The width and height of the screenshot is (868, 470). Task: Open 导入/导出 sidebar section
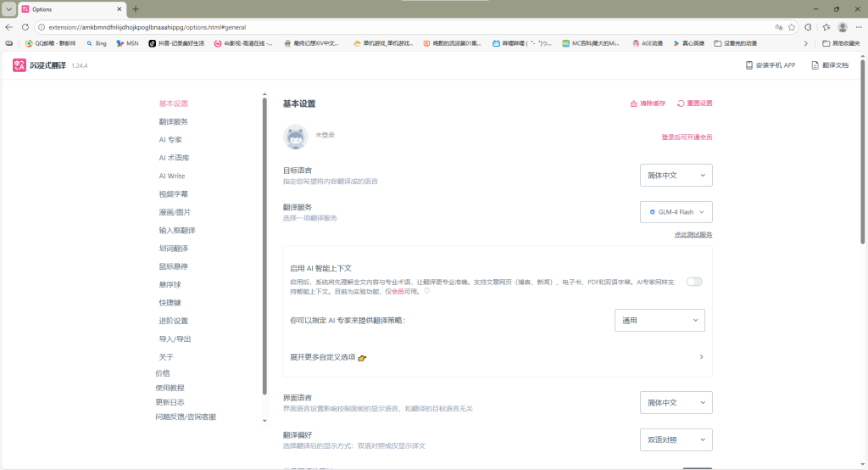(x=175, y=339)
